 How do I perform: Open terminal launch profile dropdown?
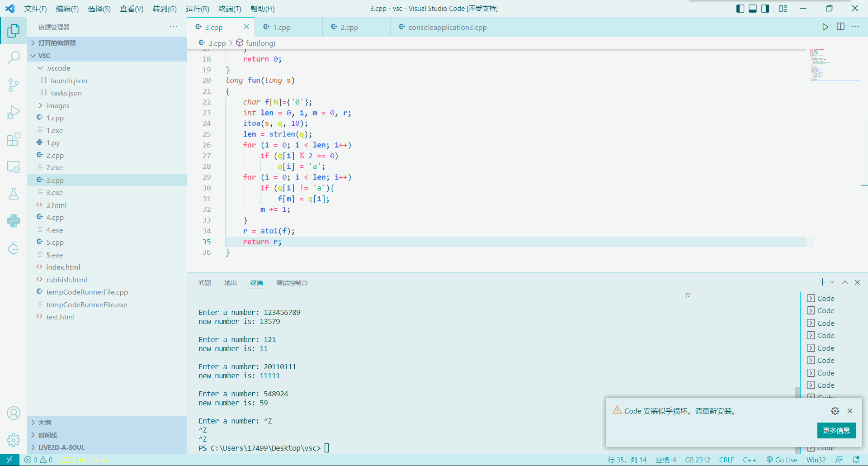point(832,282)
